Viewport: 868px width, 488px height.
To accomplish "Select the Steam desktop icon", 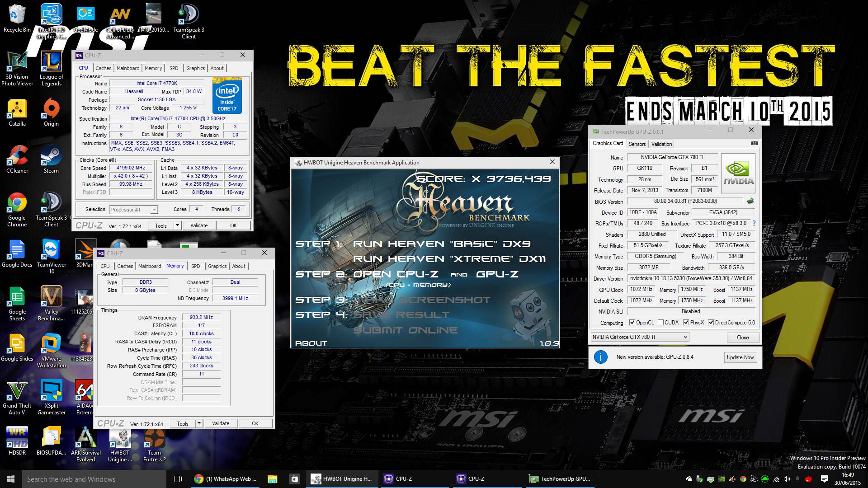I will point(51,160).
